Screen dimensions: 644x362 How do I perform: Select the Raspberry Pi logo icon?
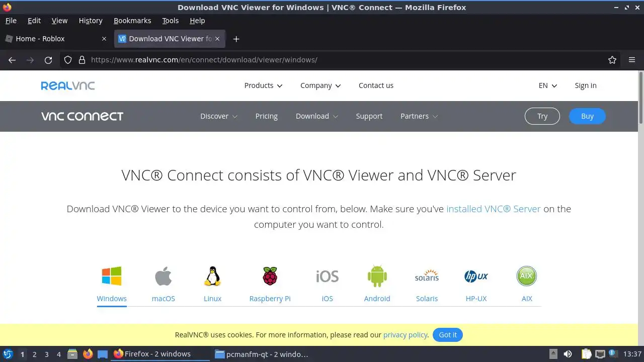coord(270,276)
